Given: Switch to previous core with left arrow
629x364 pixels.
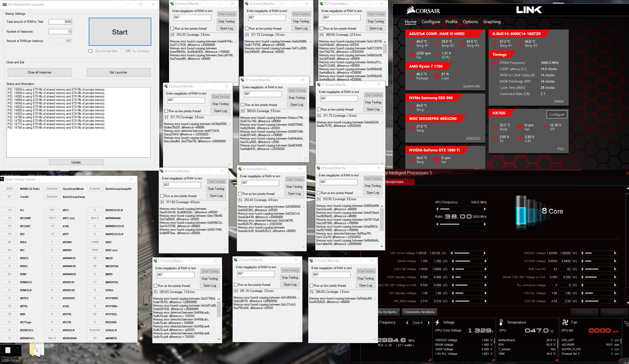Looking at the screenshot, I should tap(407, 323).
